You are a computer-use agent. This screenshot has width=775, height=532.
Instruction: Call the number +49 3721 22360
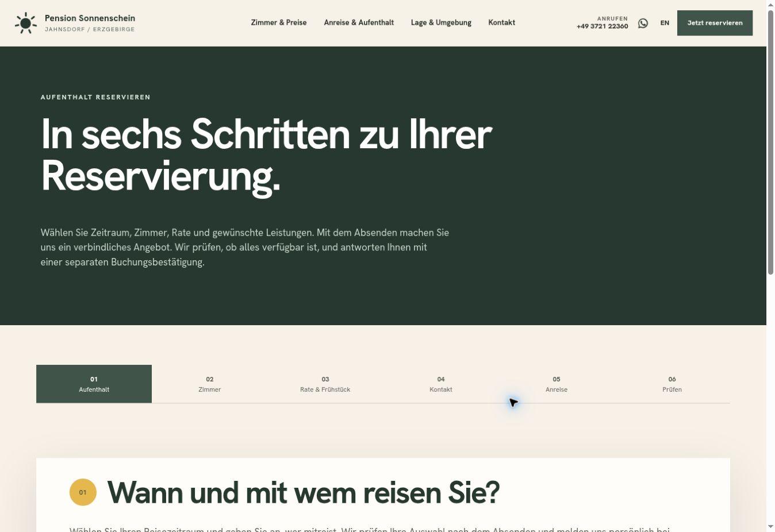point(602,26)
